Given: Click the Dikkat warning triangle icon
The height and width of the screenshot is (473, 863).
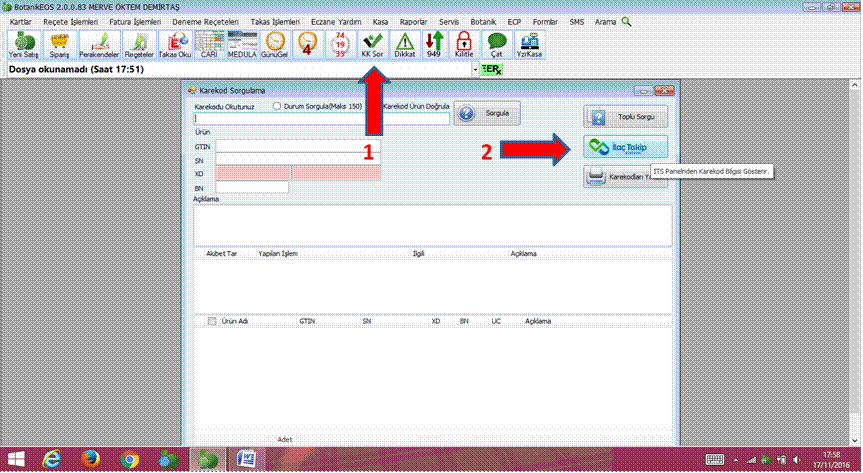Looking at the screenshot, I should [405, 44].
